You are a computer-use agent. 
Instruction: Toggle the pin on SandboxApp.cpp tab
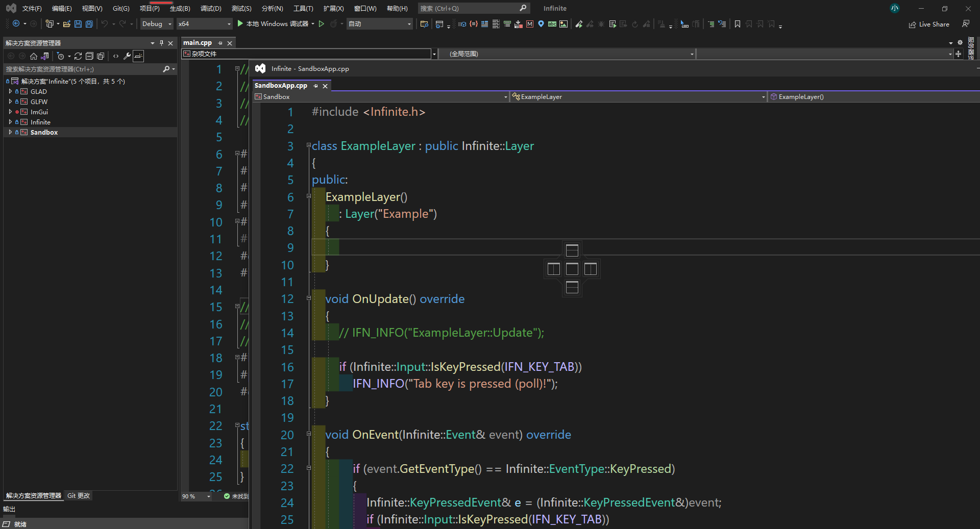[x=315, y=86]
